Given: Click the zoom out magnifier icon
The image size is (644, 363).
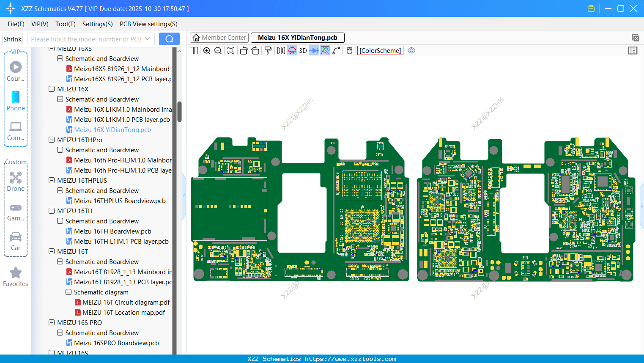Looking at the screenshot, I should pyautogui.click(x=218, y=51).
